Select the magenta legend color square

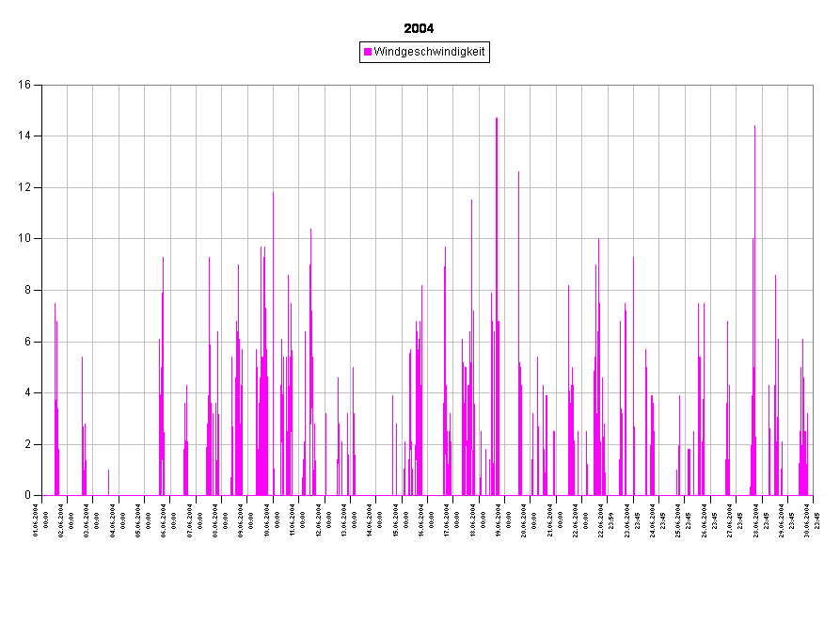point(368,53)
